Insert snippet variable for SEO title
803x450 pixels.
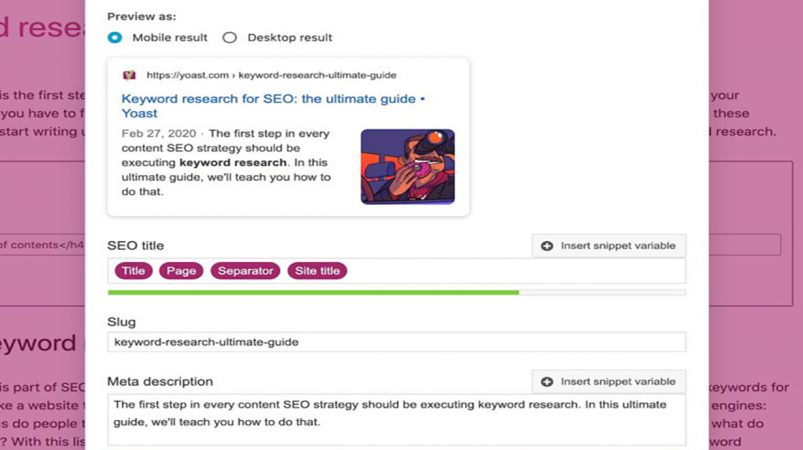pyautogui.click(x=609, y=246)
